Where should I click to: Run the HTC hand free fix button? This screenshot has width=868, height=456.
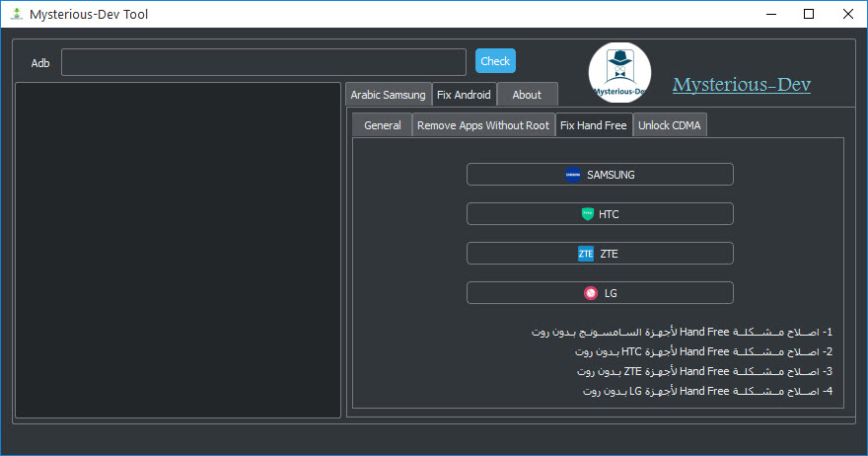pos(600,214)
